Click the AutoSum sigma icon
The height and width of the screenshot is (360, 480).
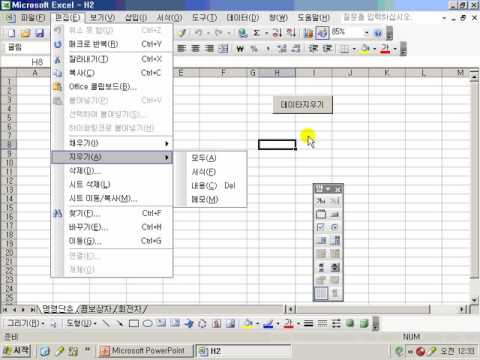256,33
